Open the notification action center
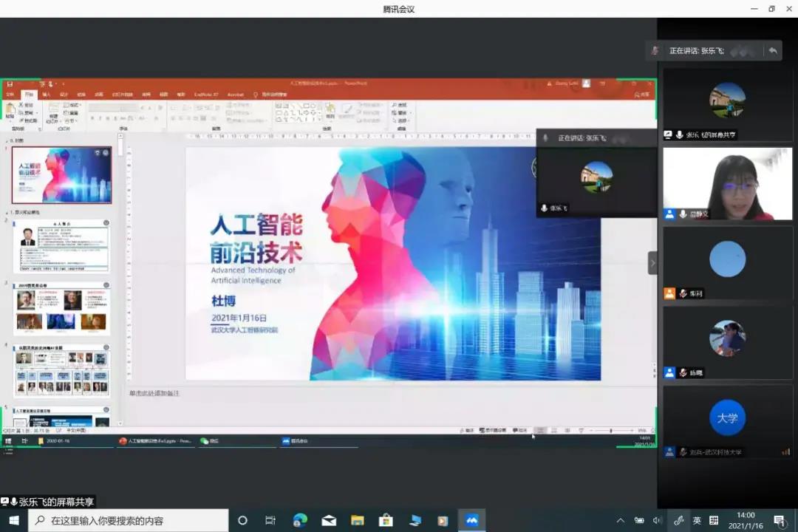The height and width of the screenshot is (532, 798). (779, 520)
